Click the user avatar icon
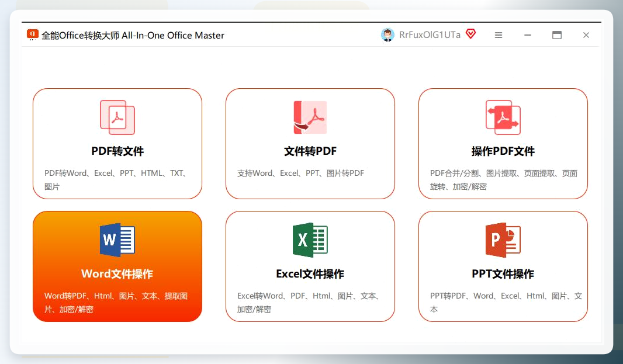Viewport: 623px width, 364px height. point(387,35)
